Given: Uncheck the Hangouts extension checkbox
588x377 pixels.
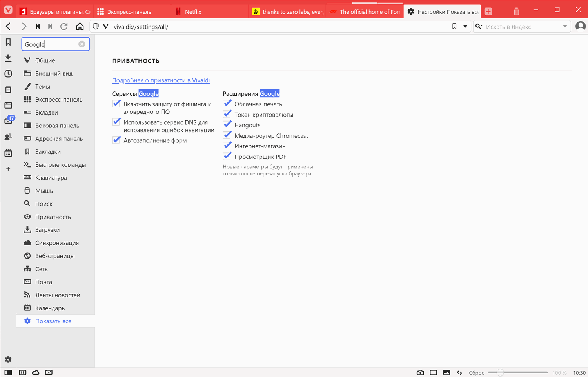Looking at the screenshot, I should pos(227,124).
